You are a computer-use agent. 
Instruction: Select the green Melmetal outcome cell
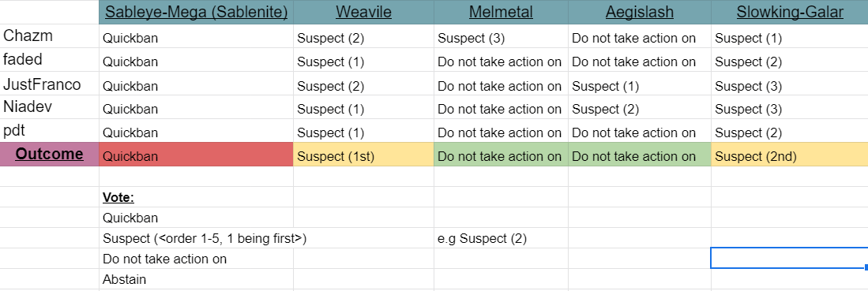501,155
